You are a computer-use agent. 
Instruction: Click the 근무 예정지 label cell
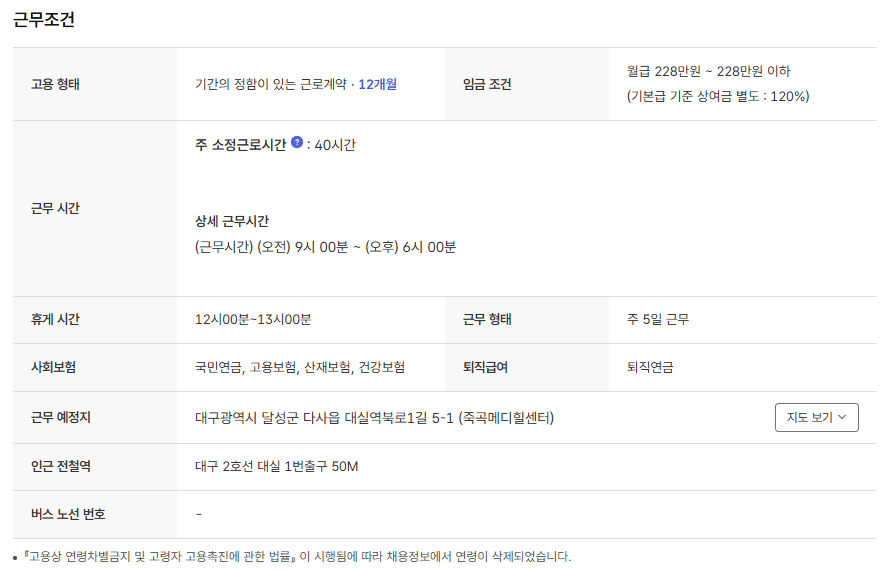pyautogui.click(x=95, y=418)
